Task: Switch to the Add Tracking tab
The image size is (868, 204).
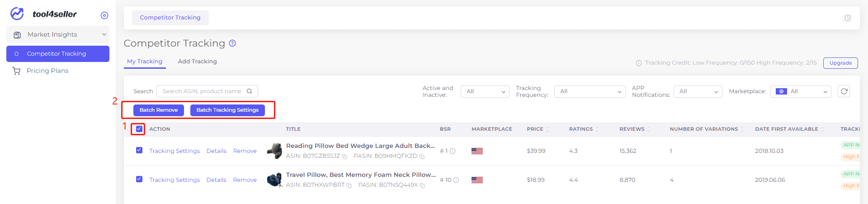Action: (197, 62)
